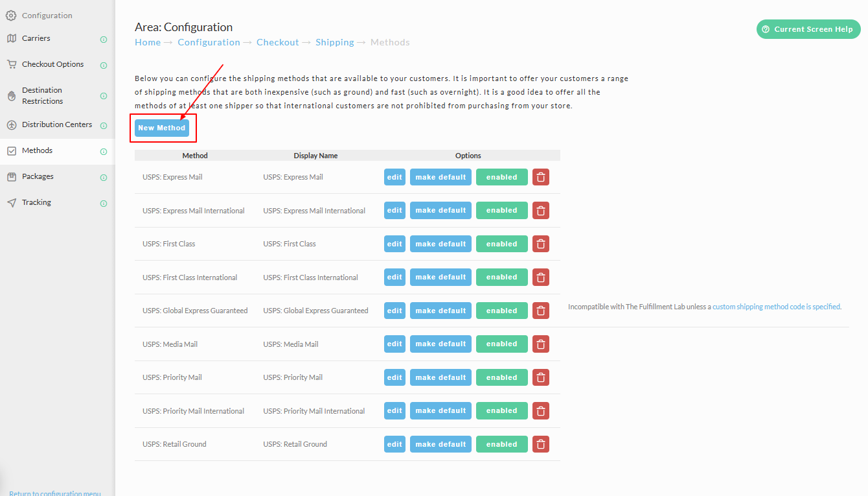Click the Distribution Centers airplane icon
The width and height of the screenshot is (868, 496).
[x=12, y=125]
